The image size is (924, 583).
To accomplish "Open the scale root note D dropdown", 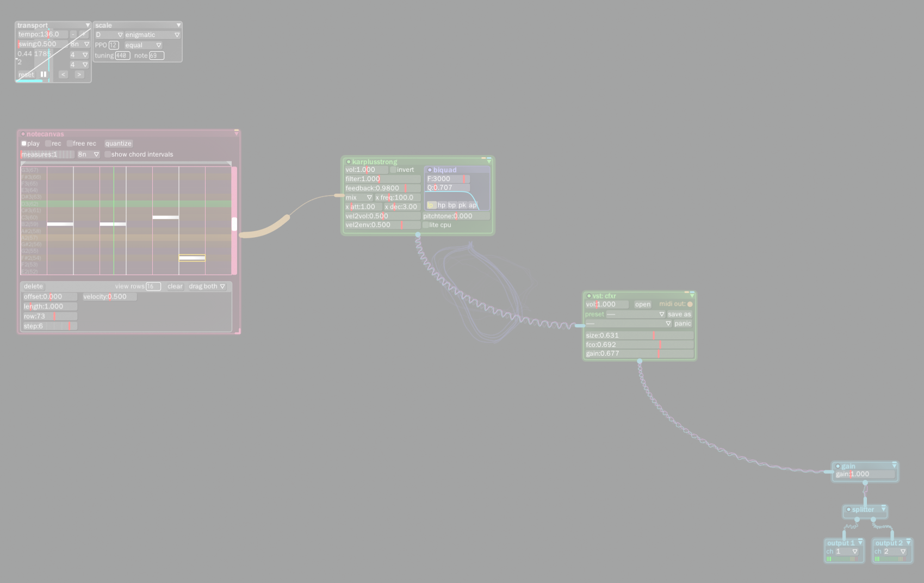I will tap(109, 35).
